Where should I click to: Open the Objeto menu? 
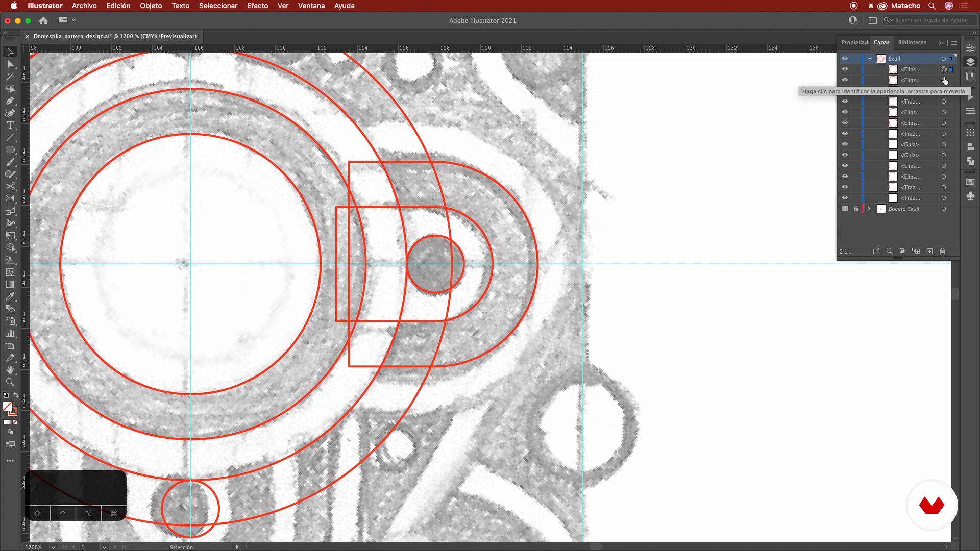(151, 6)
